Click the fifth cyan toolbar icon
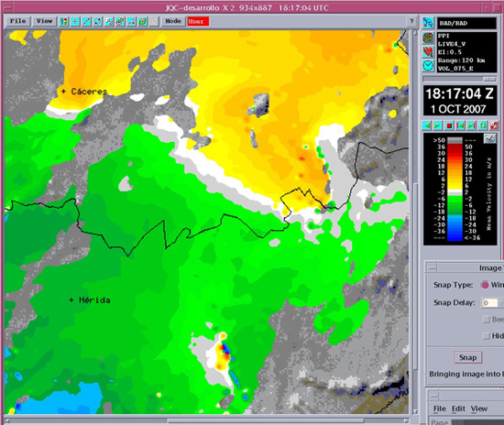Viewport: 504px width, 425px height. pos(109,21)
